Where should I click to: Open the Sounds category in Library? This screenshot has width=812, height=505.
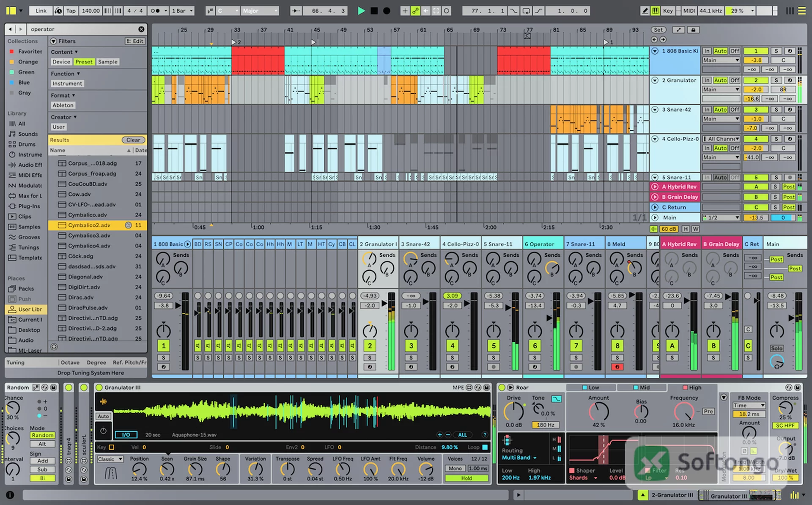[x=23, y=134]
